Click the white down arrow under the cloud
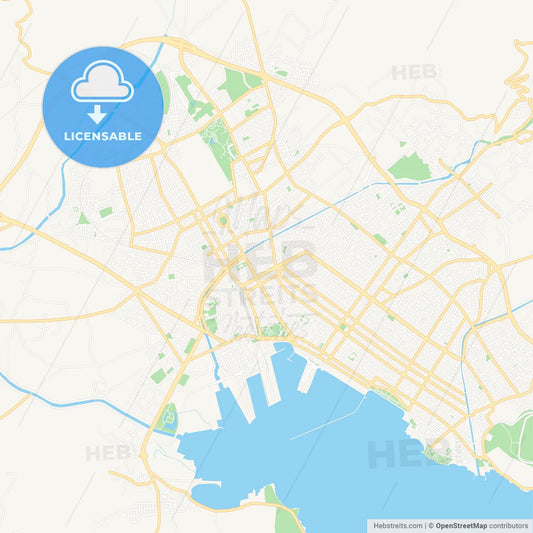Screen dimensions: 533x533 coord(97,115)
